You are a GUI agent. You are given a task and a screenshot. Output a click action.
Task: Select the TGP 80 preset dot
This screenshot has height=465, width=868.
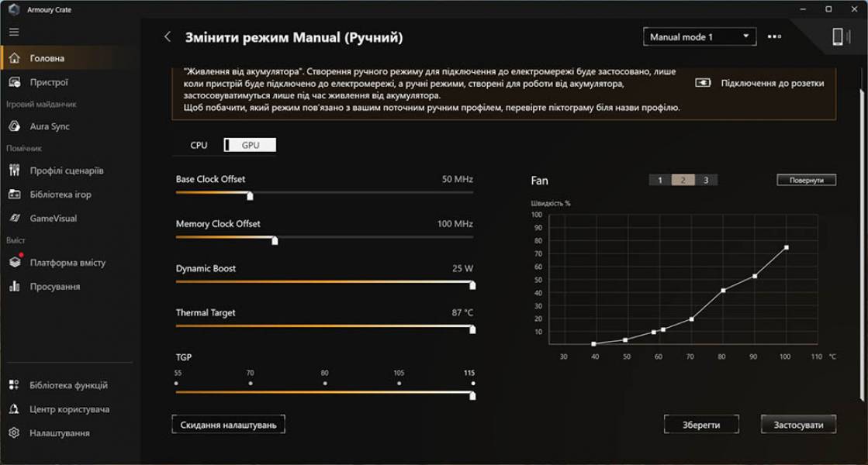[325, 383]
